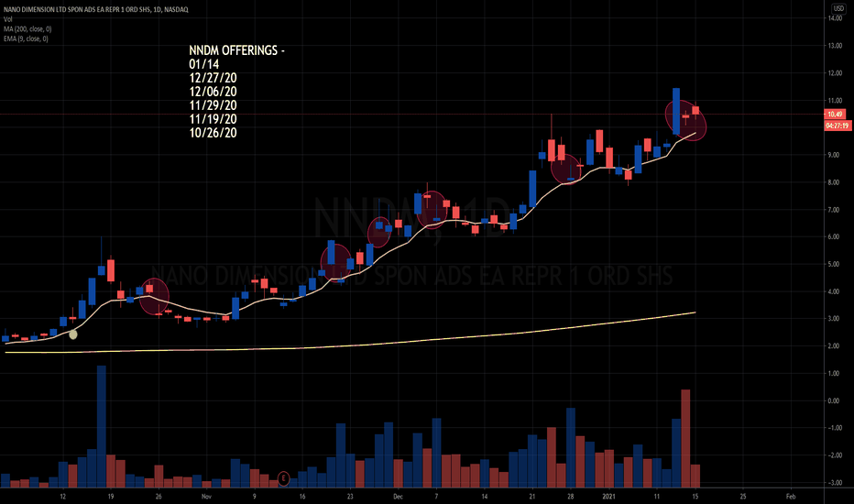Click the 6.00 price axis label
The height and width of the screenshot is (504, 854).
click(x=835, y=237)
